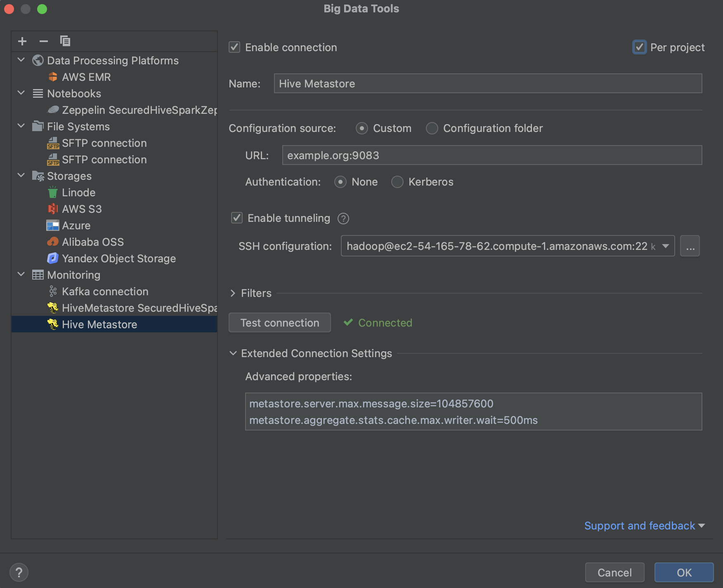
Task: Select the Azure storage connection
Action: click(x=76, y=226)
